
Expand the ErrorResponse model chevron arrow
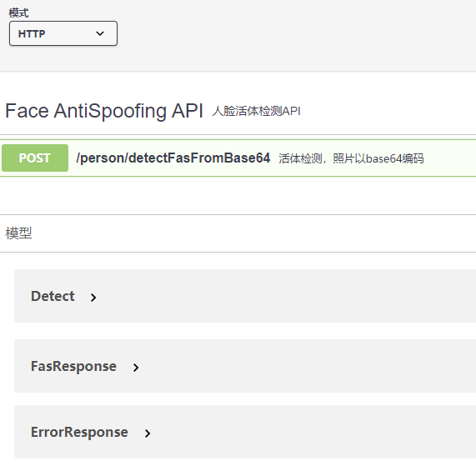pos(148,433)
